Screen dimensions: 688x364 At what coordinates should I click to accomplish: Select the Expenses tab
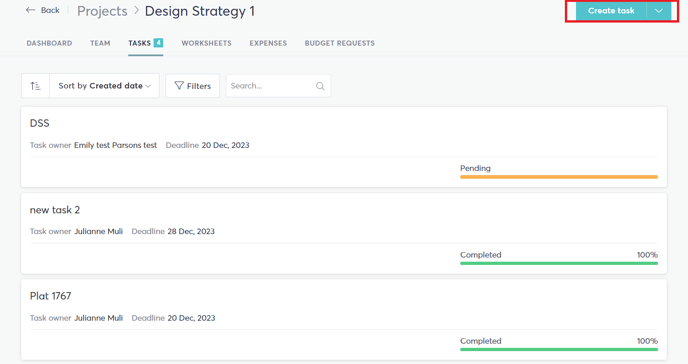pos(268,43)
